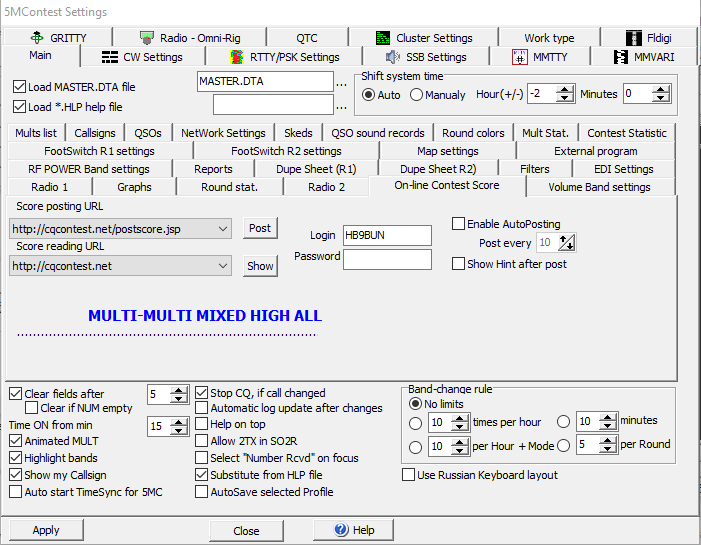Screen dimensions: 701x545
Task: Increase the Hour(+/-) shift value
Action: coord(565,90)
